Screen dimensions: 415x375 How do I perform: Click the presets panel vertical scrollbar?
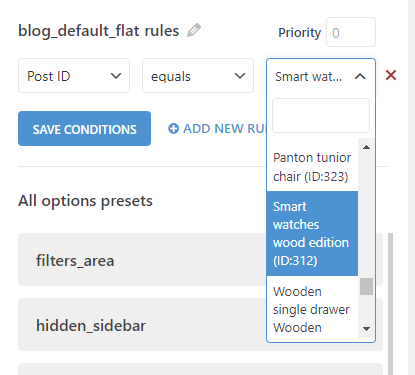click(390, 304)
